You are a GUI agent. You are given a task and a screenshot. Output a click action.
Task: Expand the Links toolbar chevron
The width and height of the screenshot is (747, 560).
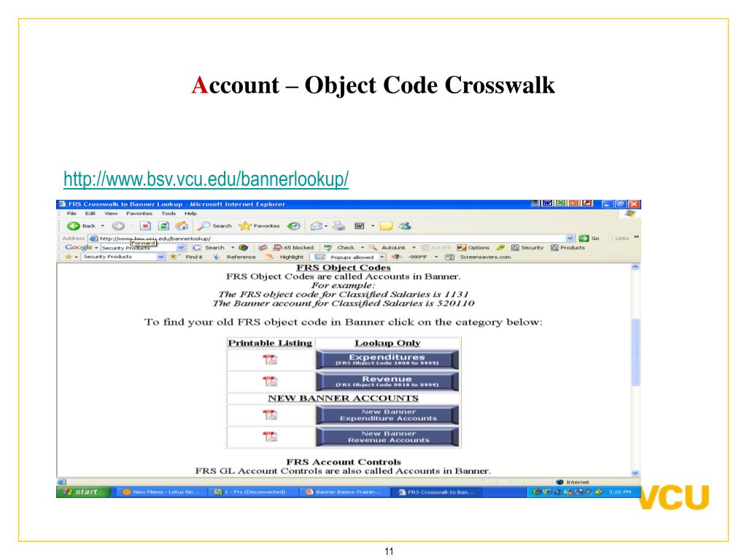coord(636,237)
